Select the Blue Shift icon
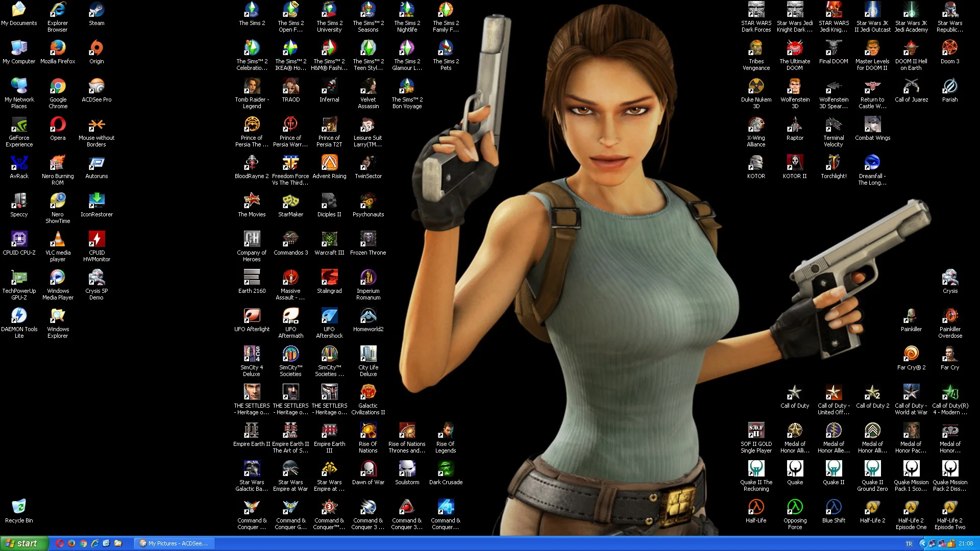Screen dimensions: 980x551 (x=834, y=511)
